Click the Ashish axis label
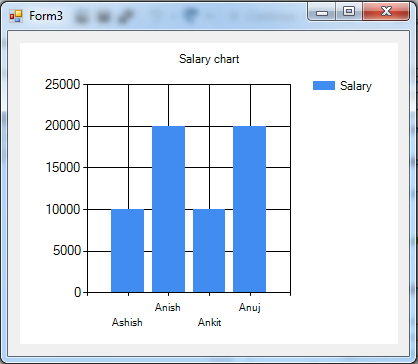 [x=127, y=322]
